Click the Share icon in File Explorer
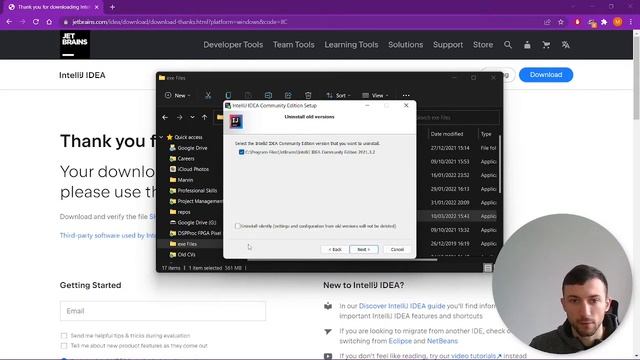 tap(288, 95)
